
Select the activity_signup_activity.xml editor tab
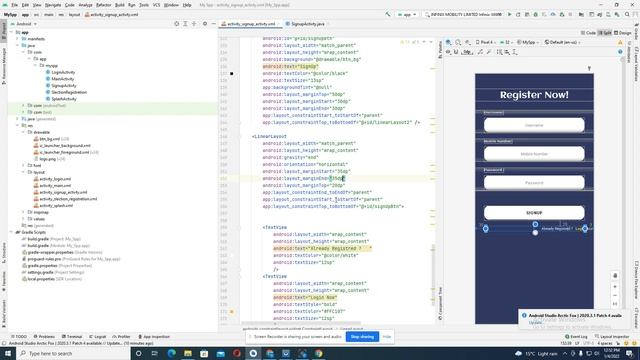coord(251,24)
